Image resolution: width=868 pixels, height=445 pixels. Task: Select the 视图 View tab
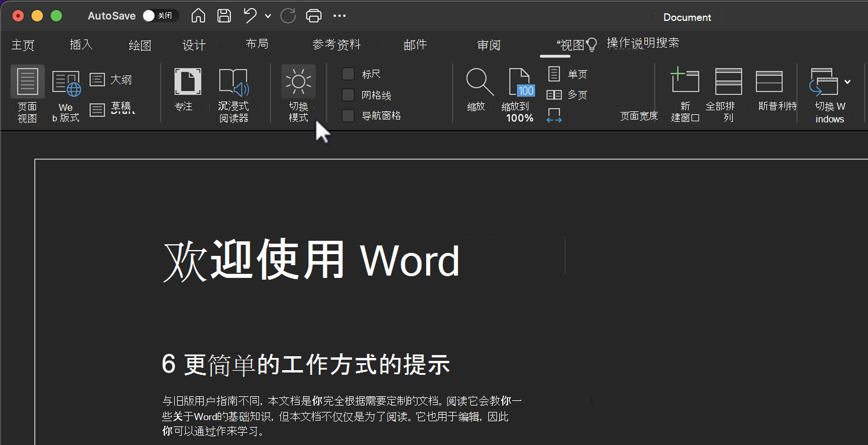click(x=571, y=45)
